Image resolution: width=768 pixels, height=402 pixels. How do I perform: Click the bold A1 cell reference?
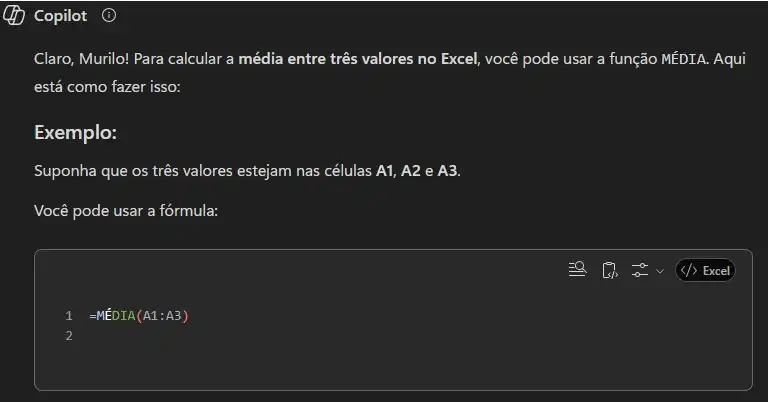point(385,171)
